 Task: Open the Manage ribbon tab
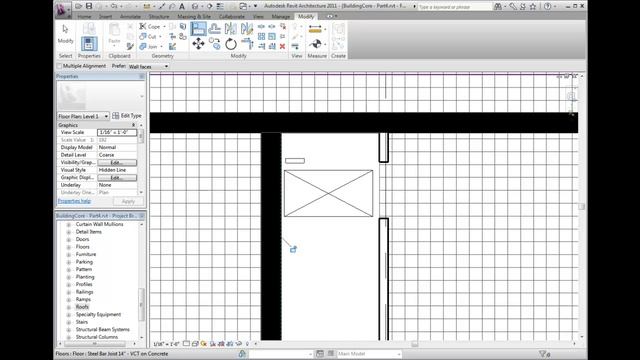click(280, 16)
